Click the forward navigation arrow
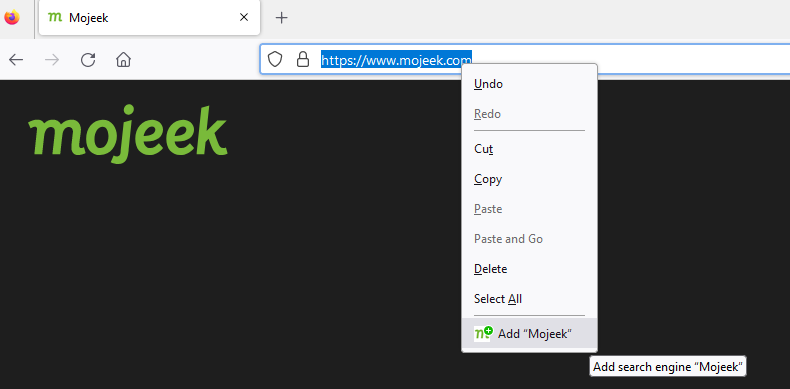 pyautogui.click(x=52, y=60)
